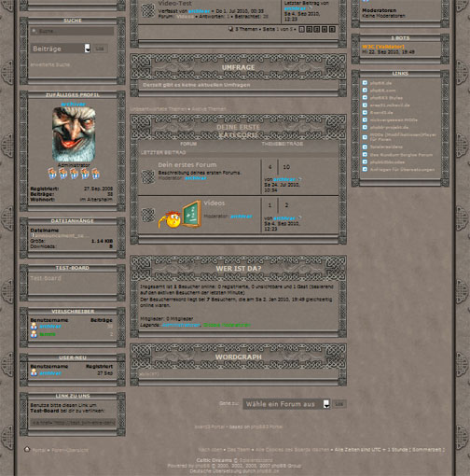Open the Portal link in the footer
The image size is (470, 476).
39,450
